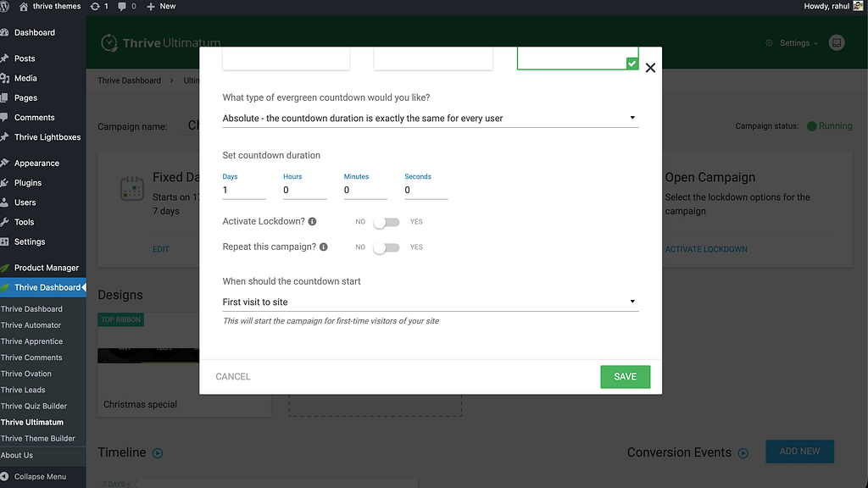The width and height of the screenshot is (868, 488).
Task: Close the campaign settings modal
Action: click(650, 68)
